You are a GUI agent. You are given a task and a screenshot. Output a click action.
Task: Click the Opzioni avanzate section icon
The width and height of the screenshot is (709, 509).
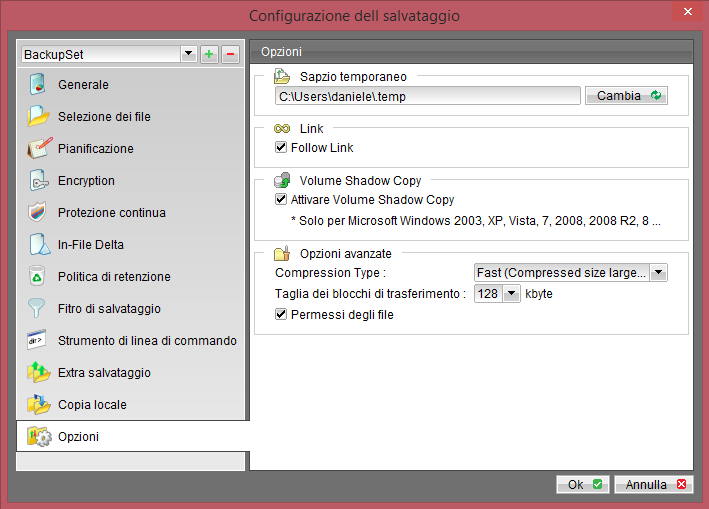pyautogui.click(x=282, y=254)
